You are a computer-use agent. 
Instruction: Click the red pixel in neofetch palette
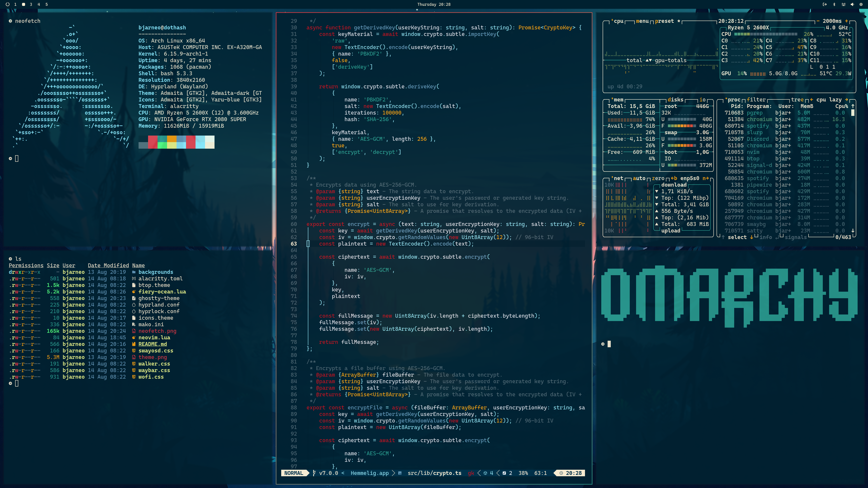click(x=153, y=139)
